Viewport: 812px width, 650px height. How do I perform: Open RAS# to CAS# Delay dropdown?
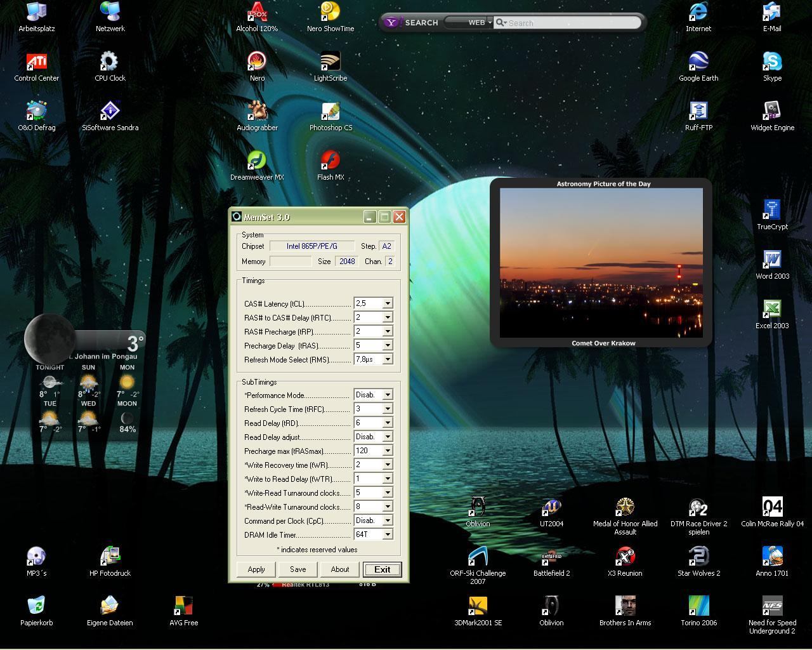click(388, 317)
